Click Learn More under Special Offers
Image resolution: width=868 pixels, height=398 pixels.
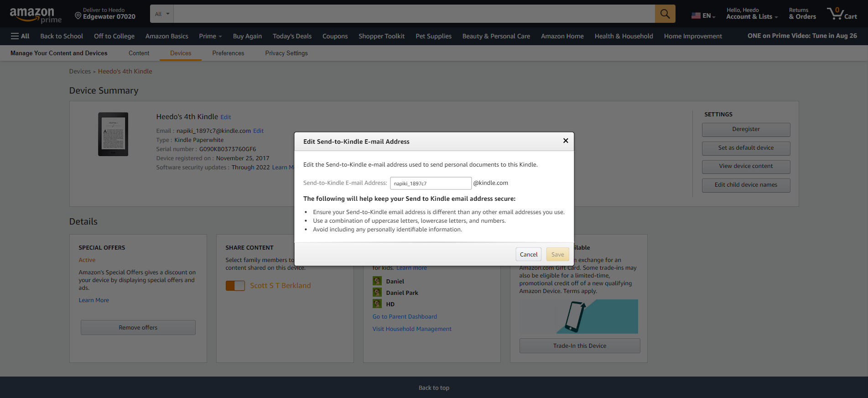coord(94,300)
